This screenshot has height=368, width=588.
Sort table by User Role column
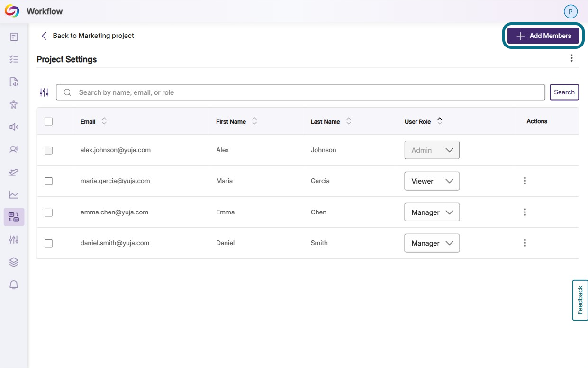pyautogui.click(x=440, y=121)
